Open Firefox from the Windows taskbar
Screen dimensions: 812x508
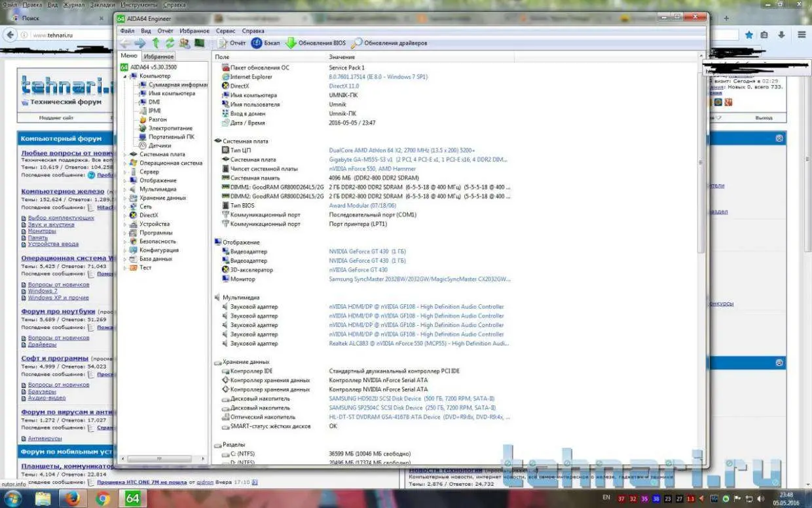coord(73,498)
